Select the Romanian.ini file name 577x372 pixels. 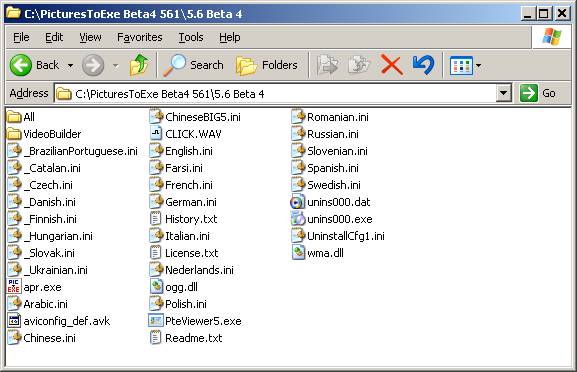point(338,117)
